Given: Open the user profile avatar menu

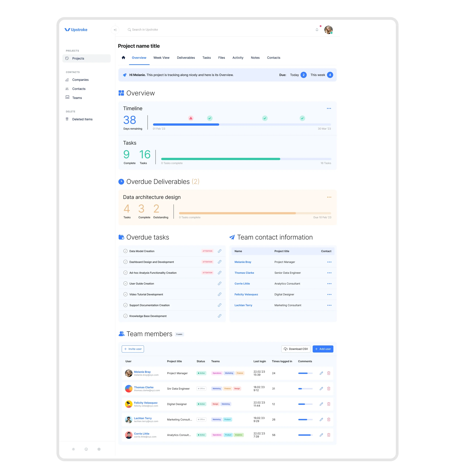Looking at the screenshot, I should pyautogui.click(x=328, y=30).
